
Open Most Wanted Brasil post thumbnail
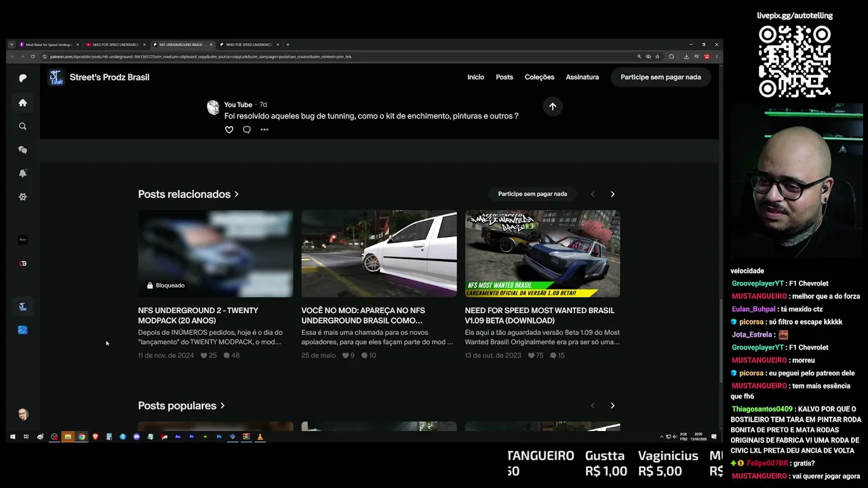(542, 253)
